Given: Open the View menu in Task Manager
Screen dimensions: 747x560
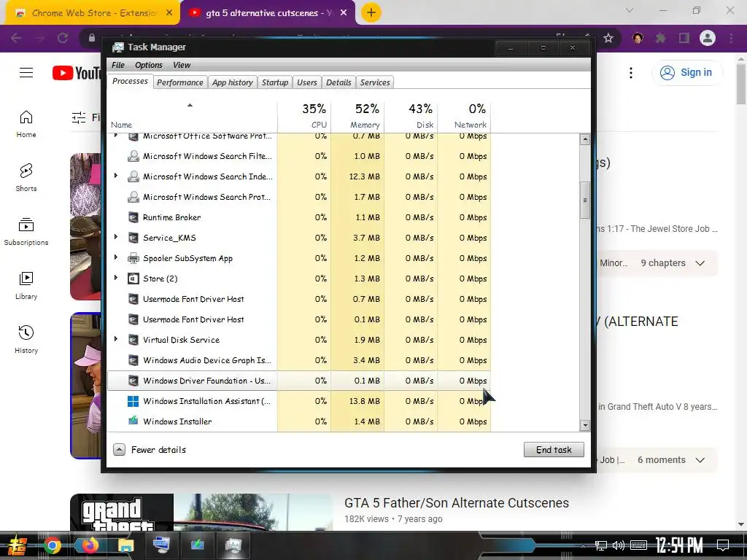Looking at the screenshot, I should (182, 65).
